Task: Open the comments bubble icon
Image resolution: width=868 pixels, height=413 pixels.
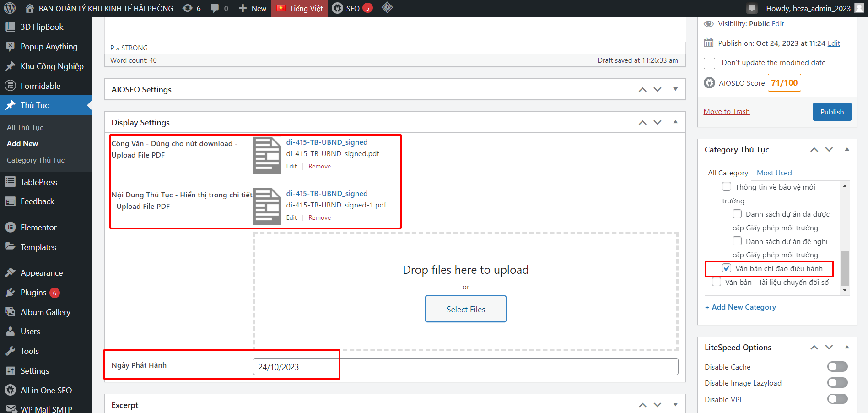Action: [215, 8]
